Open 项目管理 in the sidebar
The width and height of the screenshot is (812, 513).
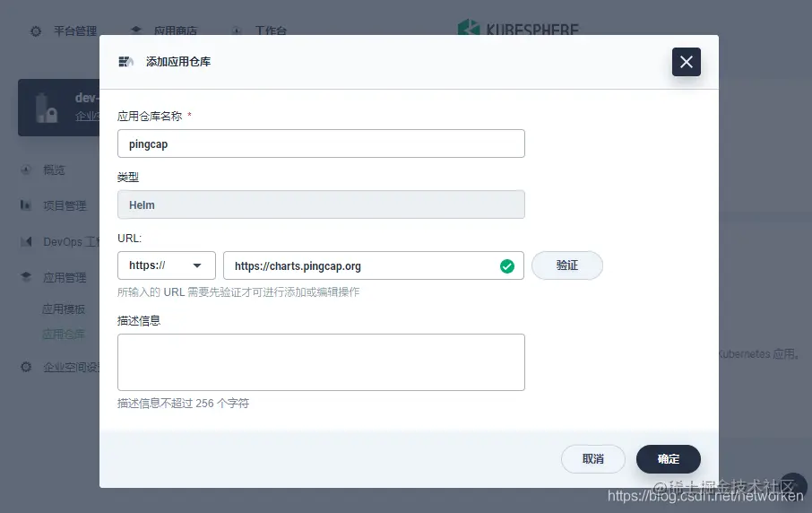pyautogui.click(x=65, y=205)
